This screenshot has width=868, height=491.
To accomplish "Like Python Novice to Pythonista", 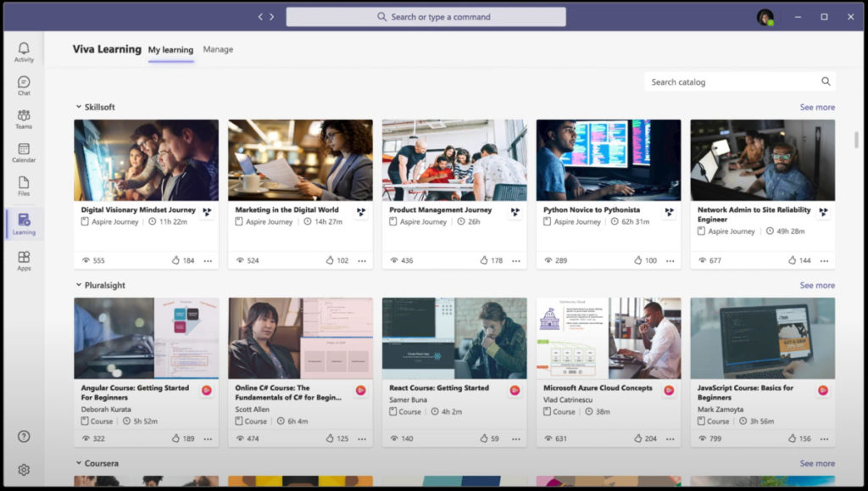I will [x=637, y=260].
